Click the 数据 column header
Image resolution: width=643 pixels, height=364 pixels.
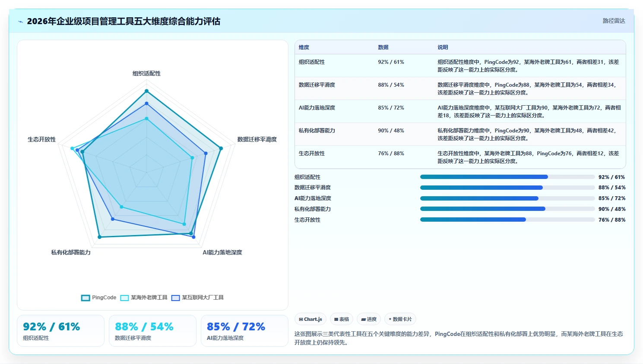(x=383, y=47)
